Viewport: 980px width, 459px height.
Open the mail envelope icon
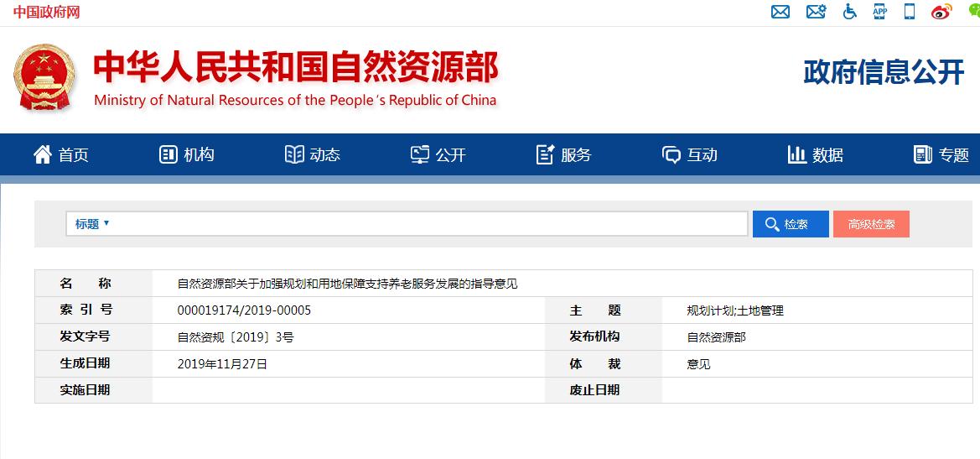[x=780, y=11]
